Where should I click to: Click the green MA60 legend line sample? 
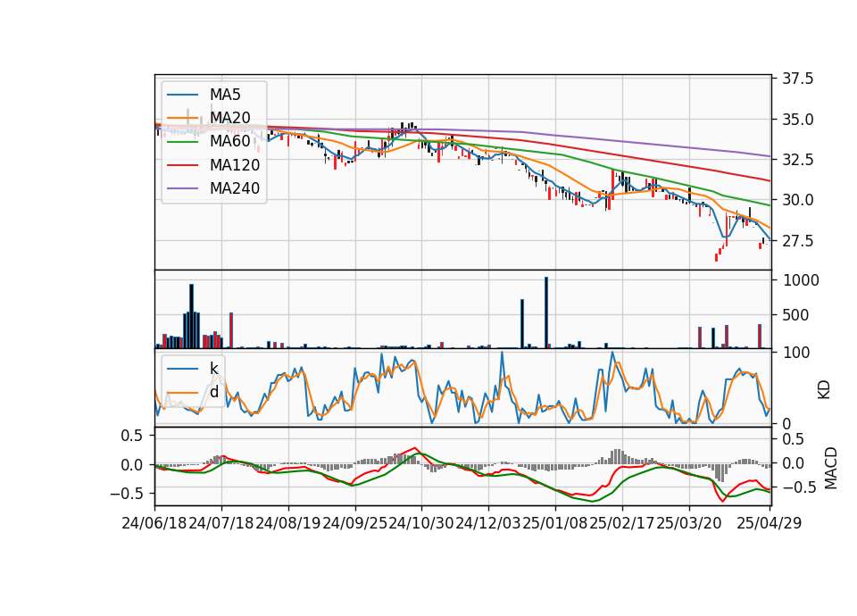click(x=183, y=142)
